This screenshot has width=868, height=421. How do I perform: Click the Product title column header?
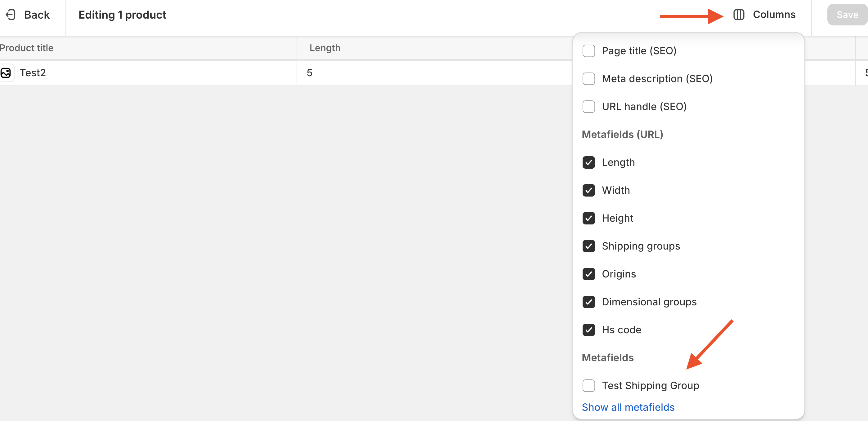[27, 48]
